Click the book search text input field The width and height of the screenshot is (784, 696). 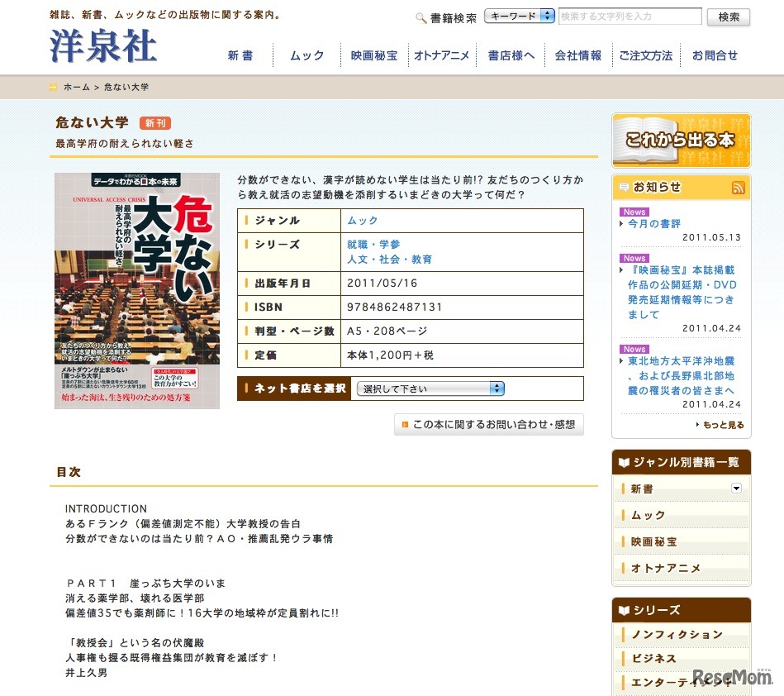tap(630, 16)
